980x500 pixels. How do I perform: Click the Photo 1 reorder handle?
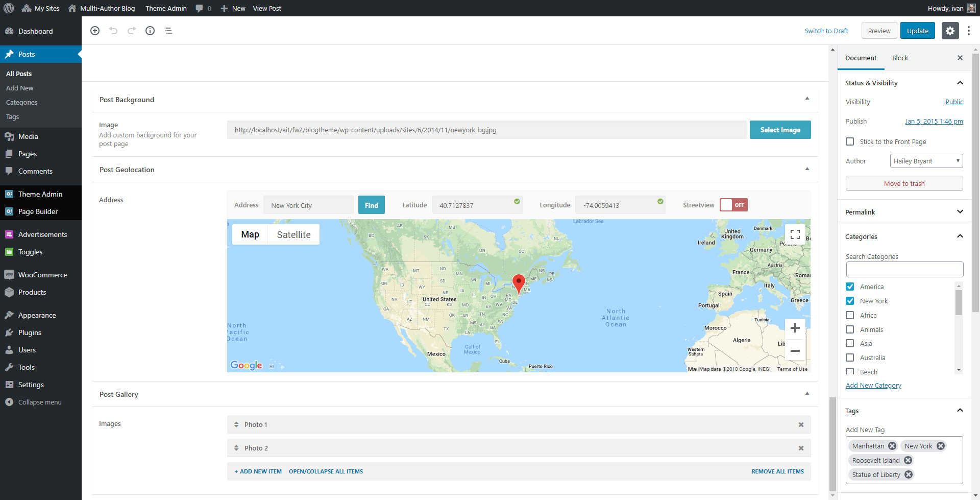pyautogui.click(x=236, y=424)
